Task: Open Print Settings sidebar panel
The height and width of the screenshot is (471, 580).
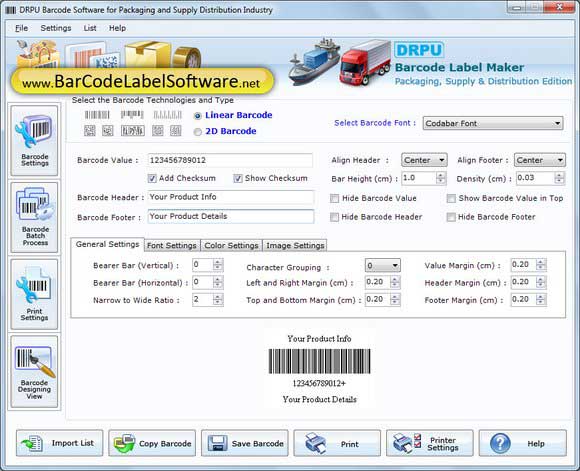Action: tap(34, 294)
